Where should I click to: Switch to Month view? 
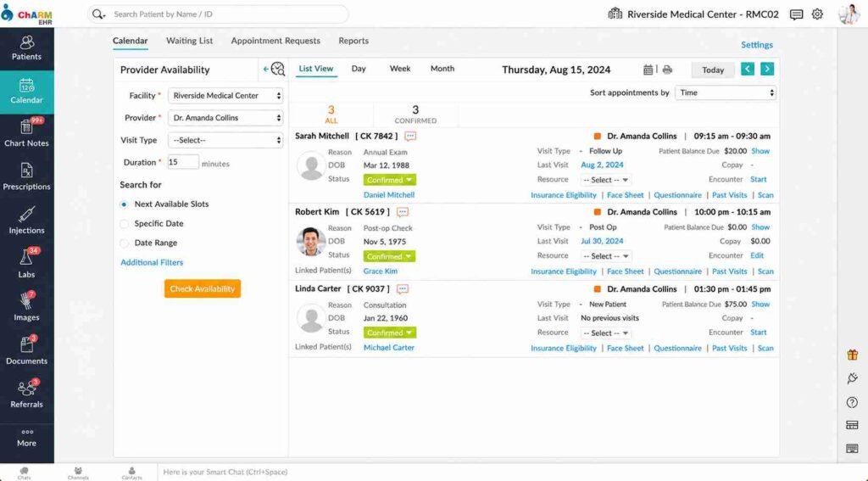coord(442,69)
